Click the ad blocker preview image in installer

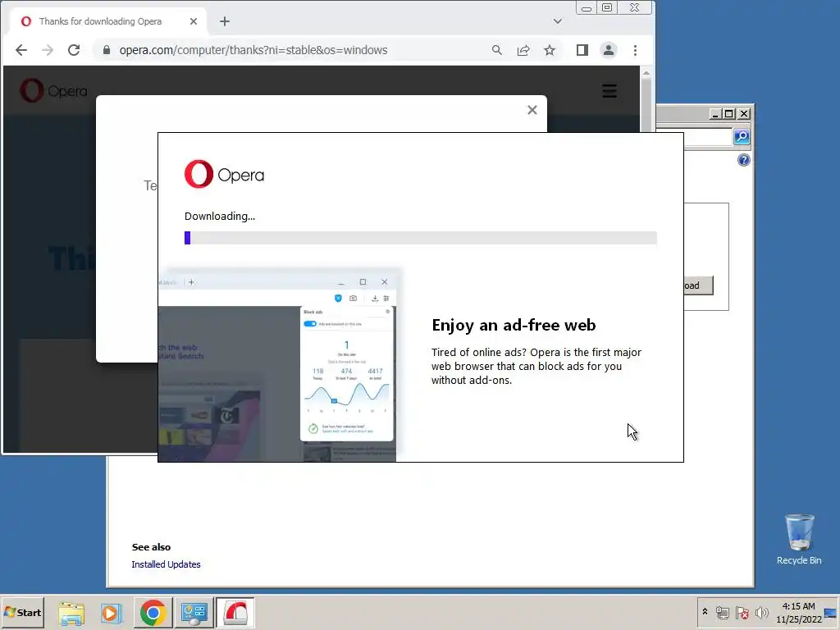(277, 365)
